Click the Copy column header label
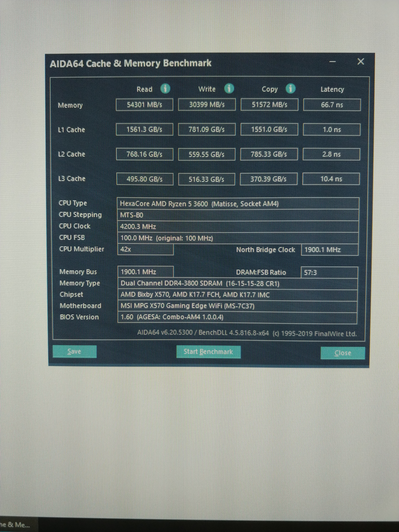The height and width of the screenshot is (532, 399). (x=270, y=90)
